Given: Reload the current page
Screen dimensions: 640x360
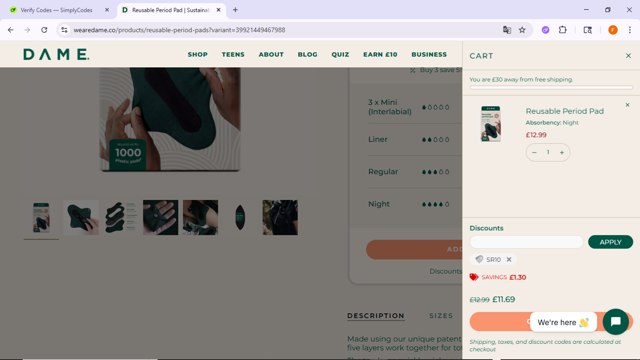Looking at the screenshot, I should pos(44,30).
